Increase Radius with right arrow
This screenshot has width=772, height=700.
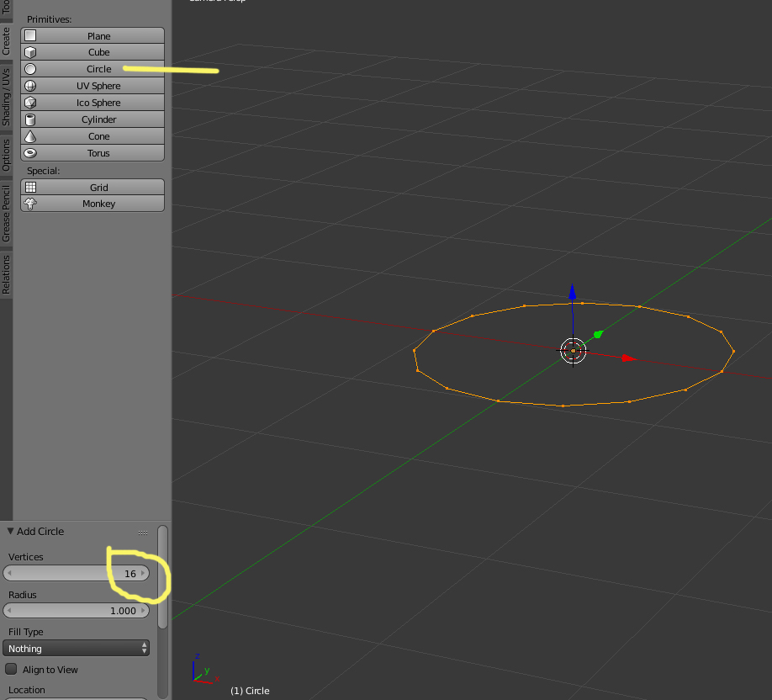click(143, 610)
